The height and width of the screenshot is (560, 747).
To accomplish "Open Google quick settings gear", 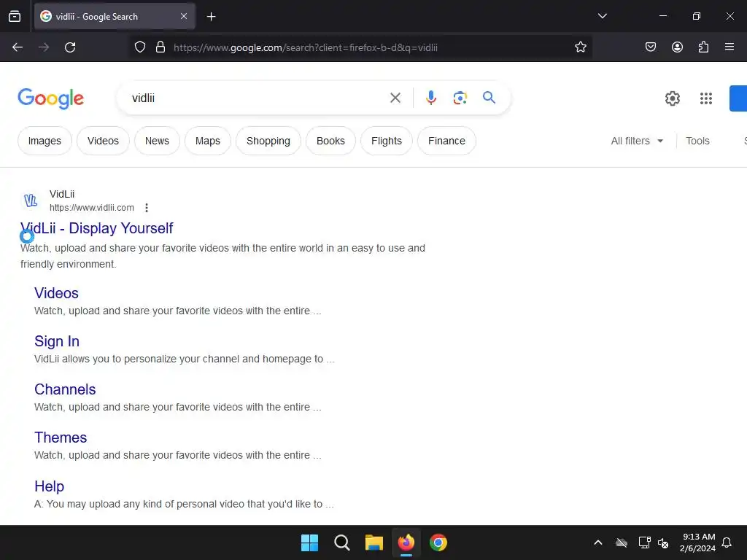I will coord(672,98).
